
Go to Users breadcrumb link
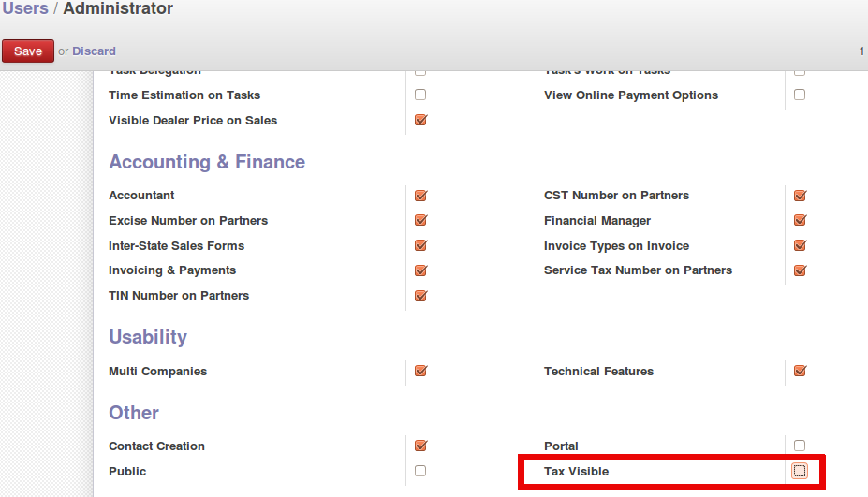click(25, 9)
